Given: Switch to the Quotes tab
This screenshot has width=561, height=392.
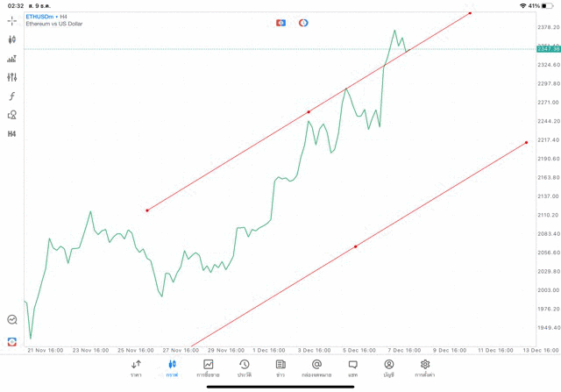Looking at the screenshot, I should pyautogui.click(x=136, y=367).
